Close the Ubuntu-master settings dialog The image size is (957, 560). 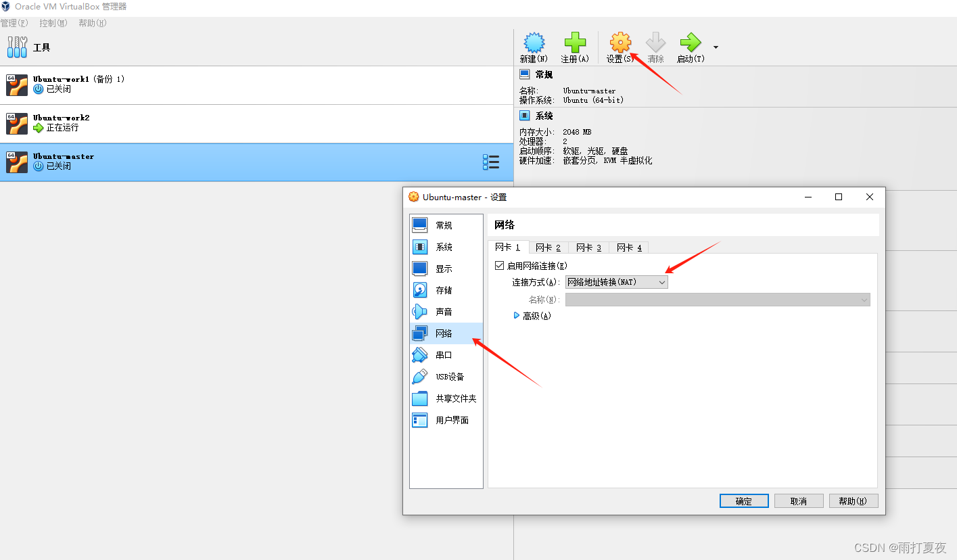[870, 197]
